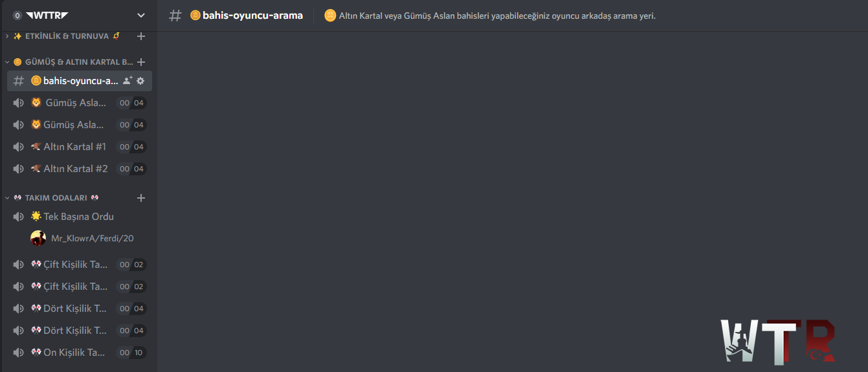Viewport: 868px width, 372px height.
Task: Add channel to GÜMÜŞ & ALTIN KARTAL category
Action: (141, 62)
